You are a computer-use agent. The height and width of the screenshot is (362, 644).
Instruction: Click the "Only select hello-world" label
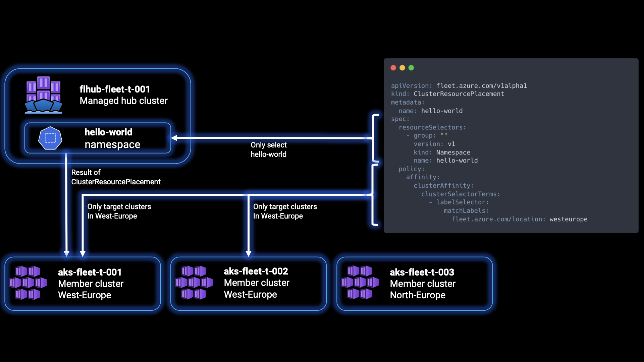(268, 149)
